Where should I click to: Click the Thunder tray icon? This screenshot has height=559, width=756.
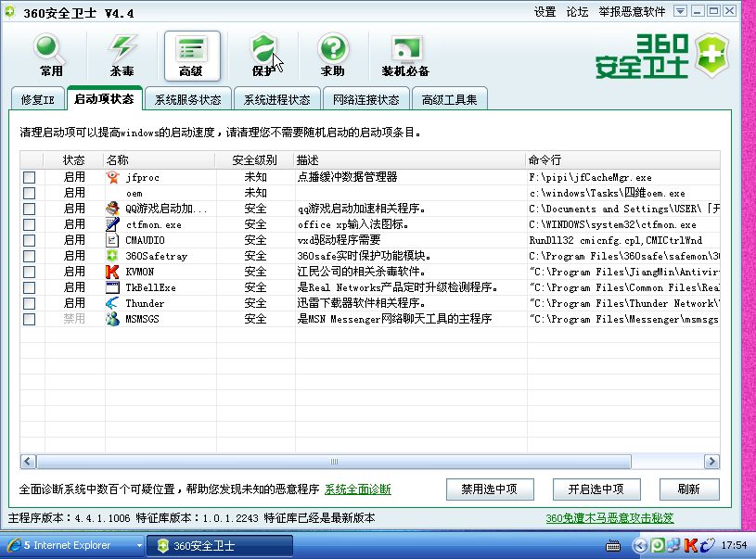point(708,545)
